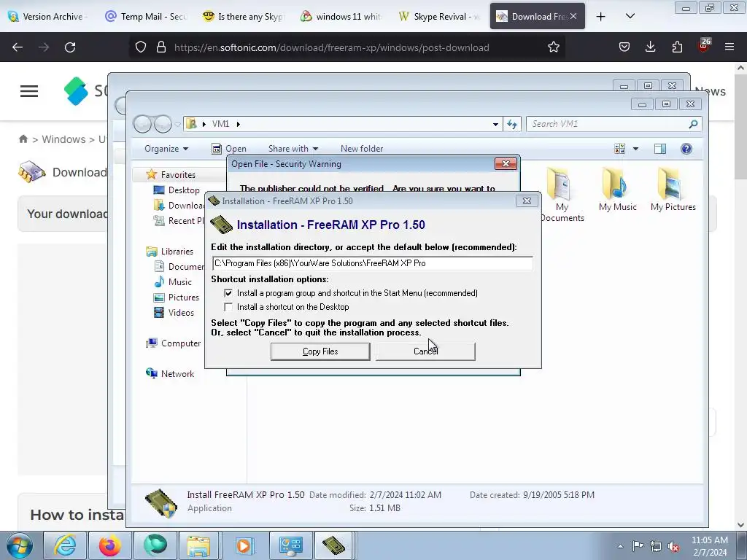Click the browser page vertical scrollbar
This screenshot has width=747, height=560.
[x=740, y=125]
